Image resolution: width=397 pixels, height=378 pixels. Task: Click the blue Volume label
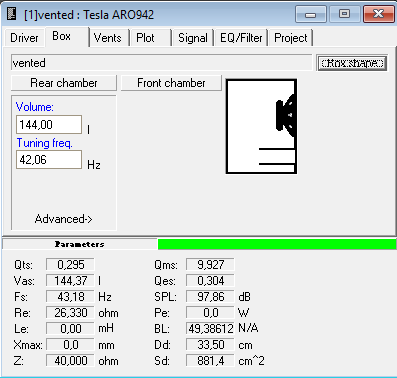coord(35,107)
